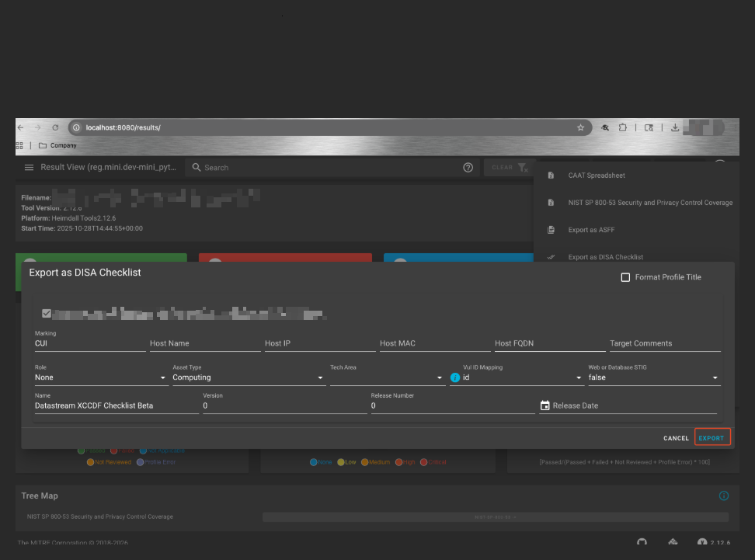Click CANCEL to dismiss the dialog

tap(675, 437)
